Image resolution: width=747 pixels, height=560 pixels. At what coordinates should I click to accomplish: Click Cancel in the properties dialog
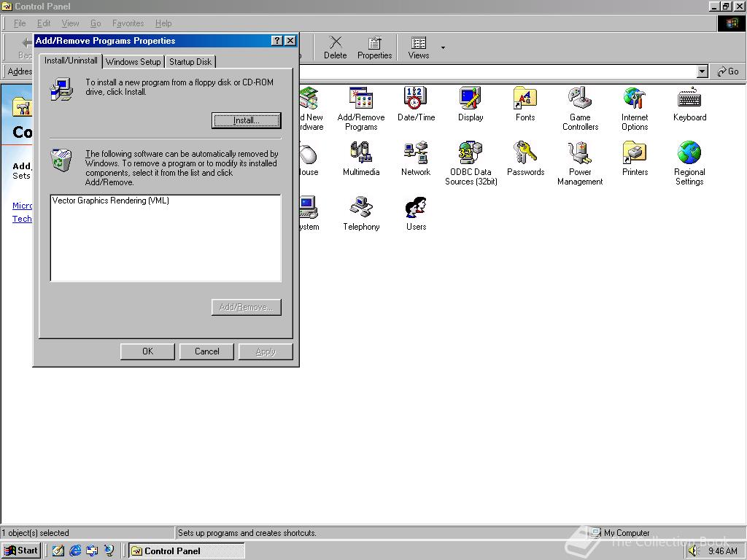206,351
